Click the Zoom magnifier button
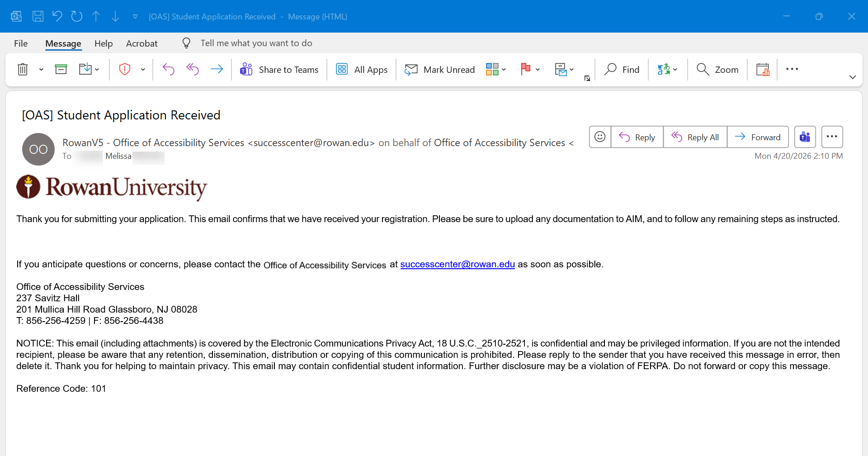 pos(717,70)
